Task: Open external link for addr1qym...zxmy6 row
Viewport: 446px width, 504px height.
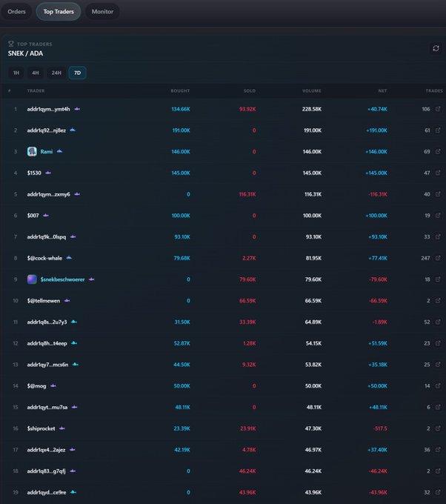Action: pos(438,194)
